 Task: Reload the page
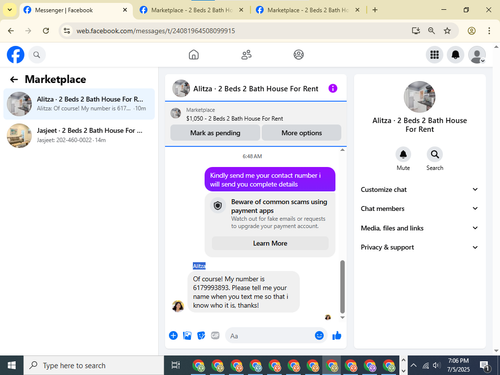[x=46, y=31]
